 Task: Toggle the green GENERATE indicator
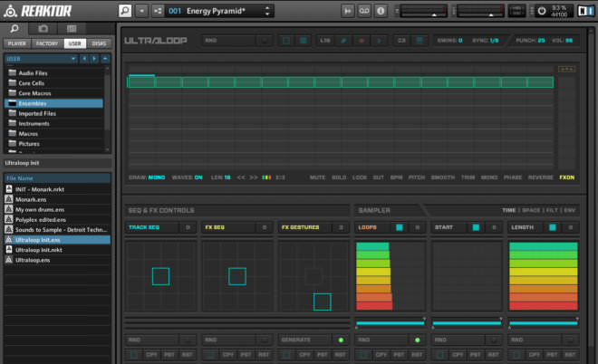[341, 340]
